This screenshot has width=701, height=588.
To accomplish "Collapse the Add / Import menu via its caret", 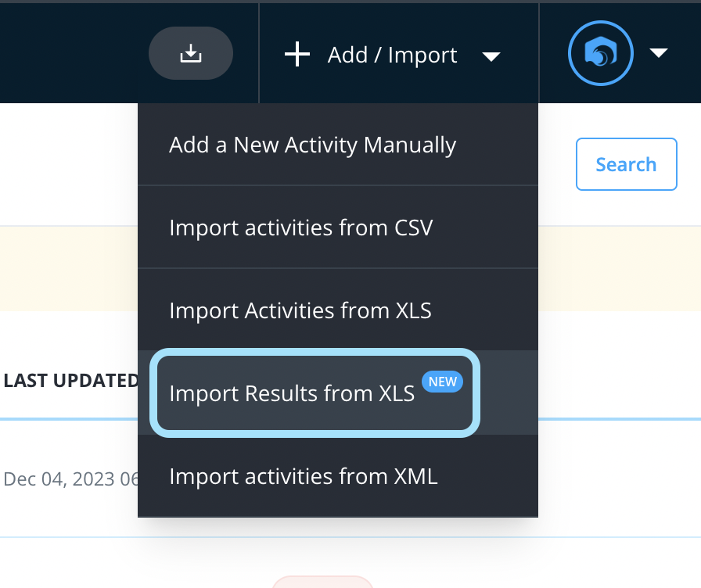I will 491,56.
